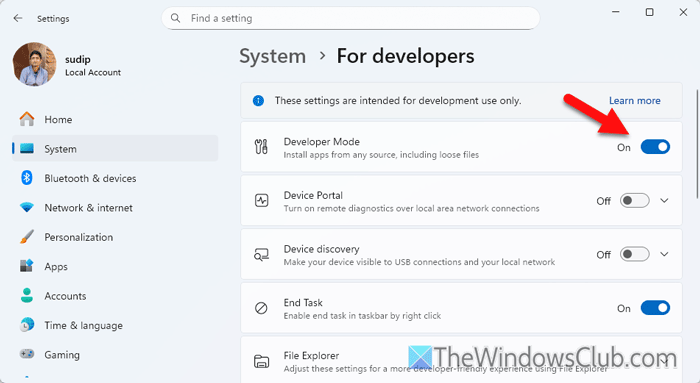Turn off Developer Mode toggle
The width and height of the screenshot is (700, 383).
(x=655, y=147)
